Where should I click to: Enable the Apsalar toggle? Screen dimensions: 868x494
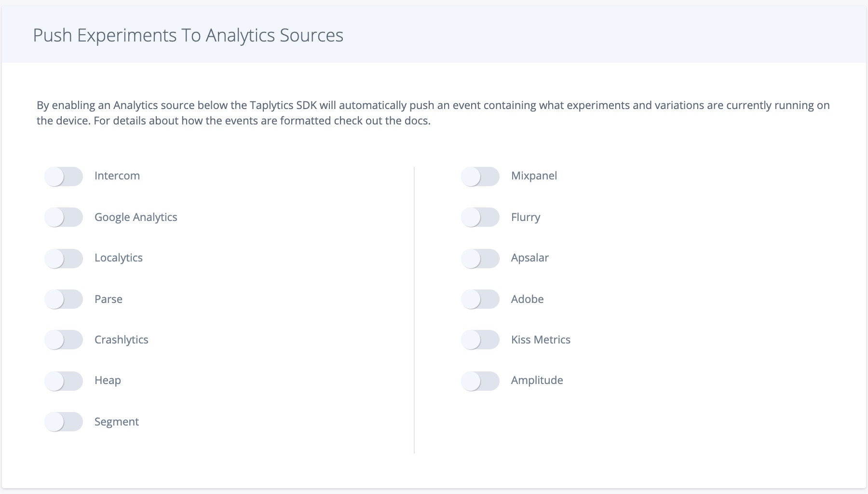tap(480, 259)
